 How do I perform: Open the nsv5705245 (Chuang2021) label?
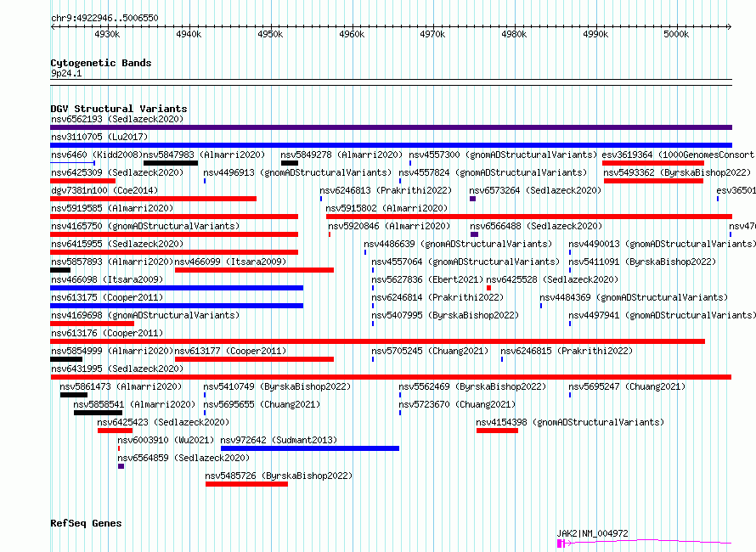(430, 351)
